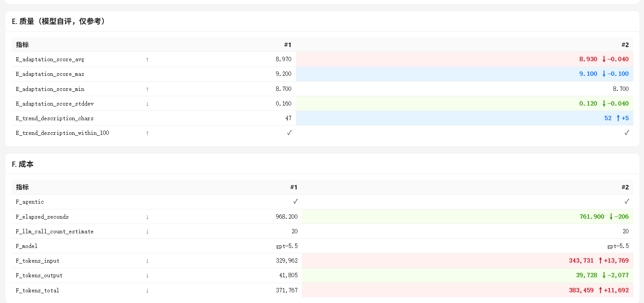
Task: Click the down arrow beside F_llm_call_count_estimate
Action: click(x=147, y=232)
